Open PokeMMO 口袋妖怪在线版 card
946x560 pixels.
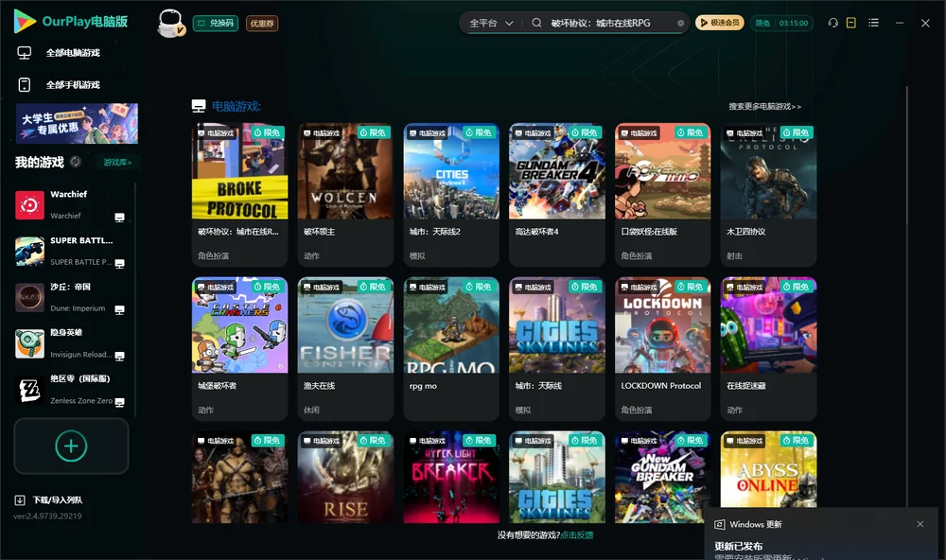662,195
